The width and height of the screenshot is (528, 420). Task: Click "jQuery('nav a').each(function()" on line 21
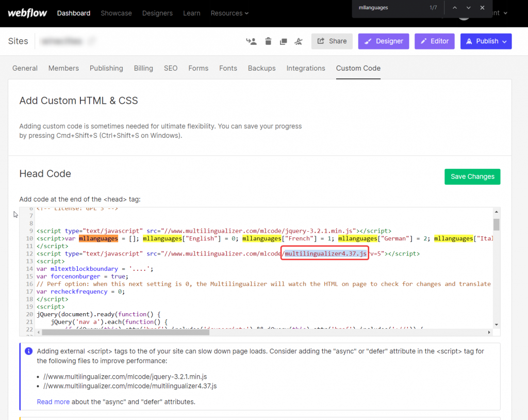click(109, 322)
